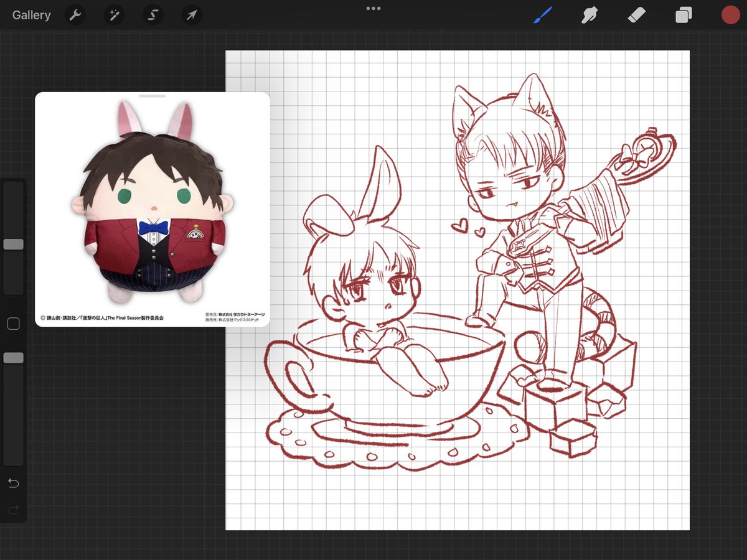The image size is (747, 560).
Task: Select the Eraser tool
Action: coord(636,15)
